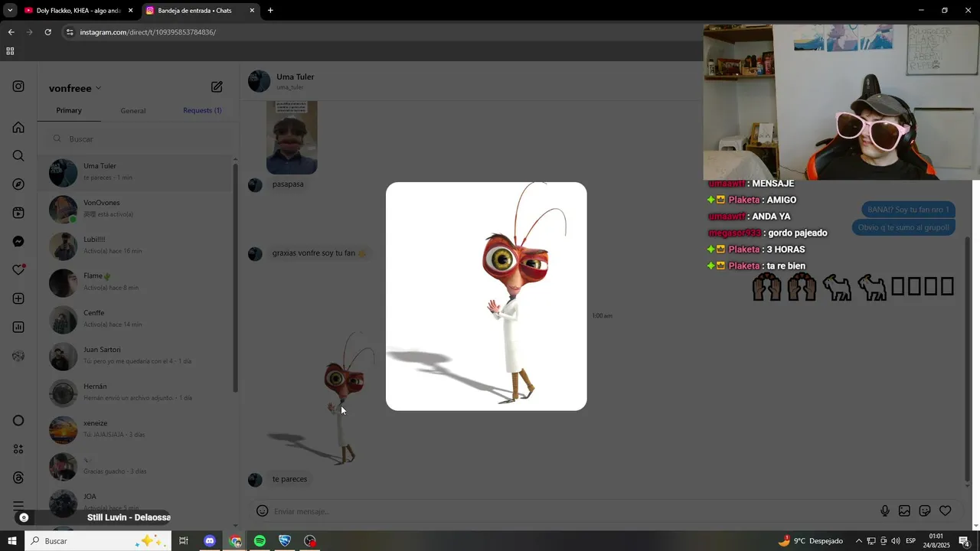Image resolution: width=980 pixels, height=551 pixels.
Task: Expand the vonfreee account switcher
Action: point(75,88)
